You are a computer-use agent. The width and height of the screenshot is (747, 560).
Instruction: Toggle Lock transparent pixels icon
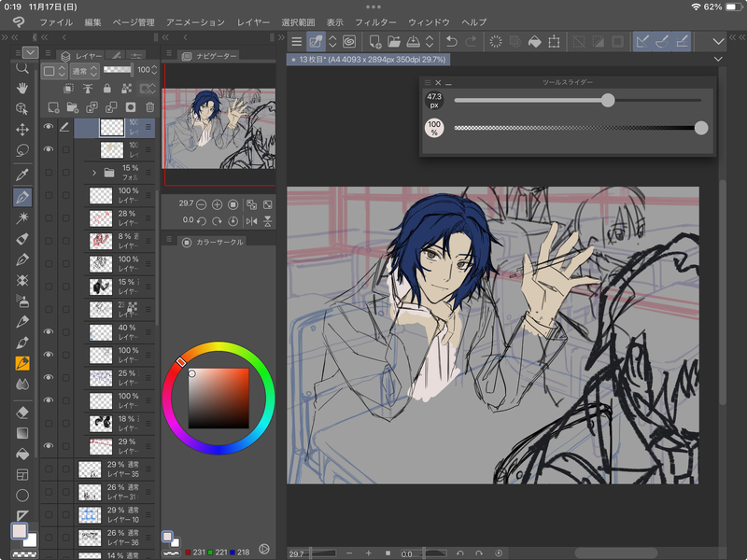tap(126, 89)
